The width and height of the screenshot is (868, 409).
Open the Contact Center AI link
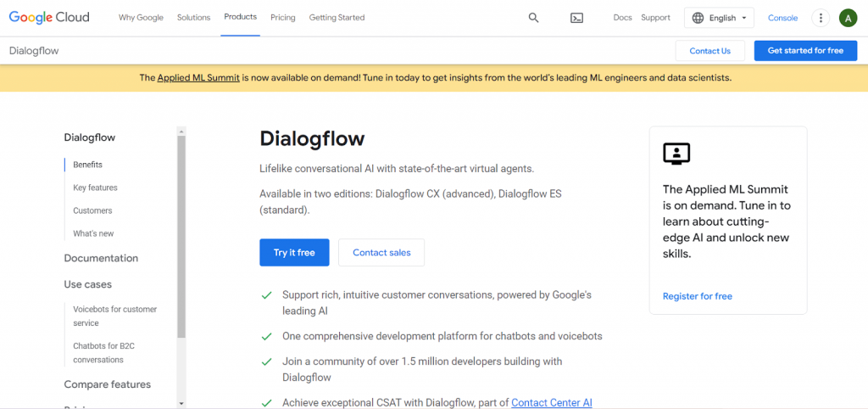pyautogui.click(x=551, y=403)
